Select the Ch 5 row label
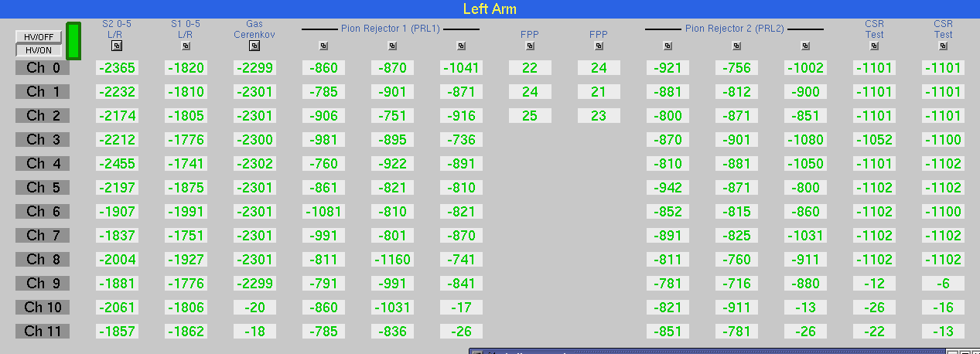 pyautogui.click(x=43, y=188)
